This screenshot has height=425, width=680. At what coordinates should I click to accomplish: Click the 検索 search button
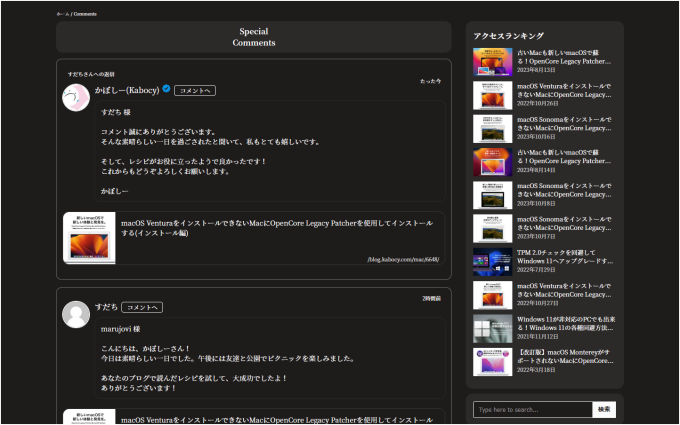coord(604,409)
